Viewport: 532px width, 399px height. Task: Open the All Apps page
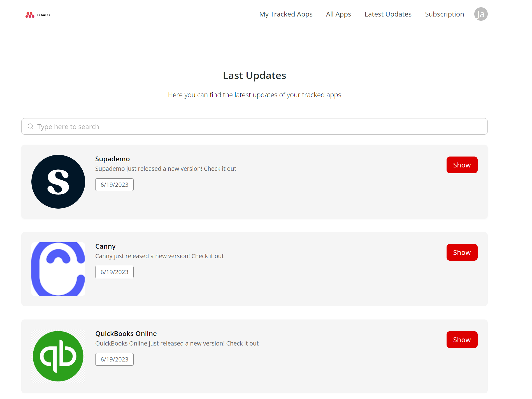pos(338,14)
